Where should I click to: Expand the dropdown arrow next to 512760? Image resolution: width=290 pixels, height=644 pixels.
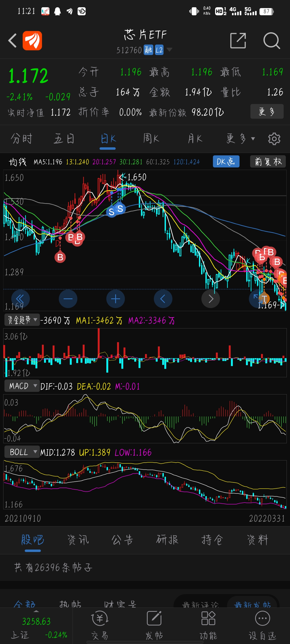(169, 49)
